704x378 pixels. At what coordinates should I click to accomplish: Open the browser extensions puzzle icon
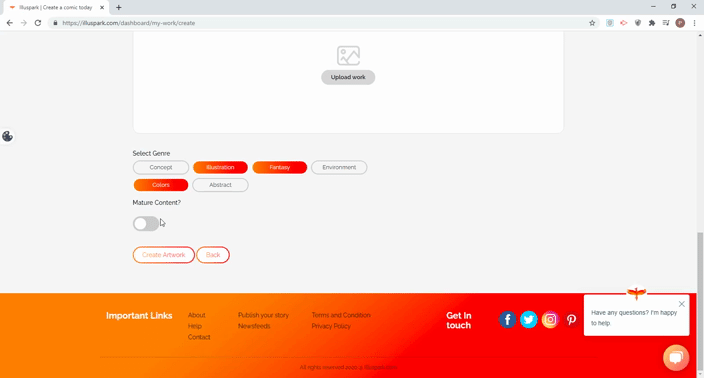(x=652, y=23)
